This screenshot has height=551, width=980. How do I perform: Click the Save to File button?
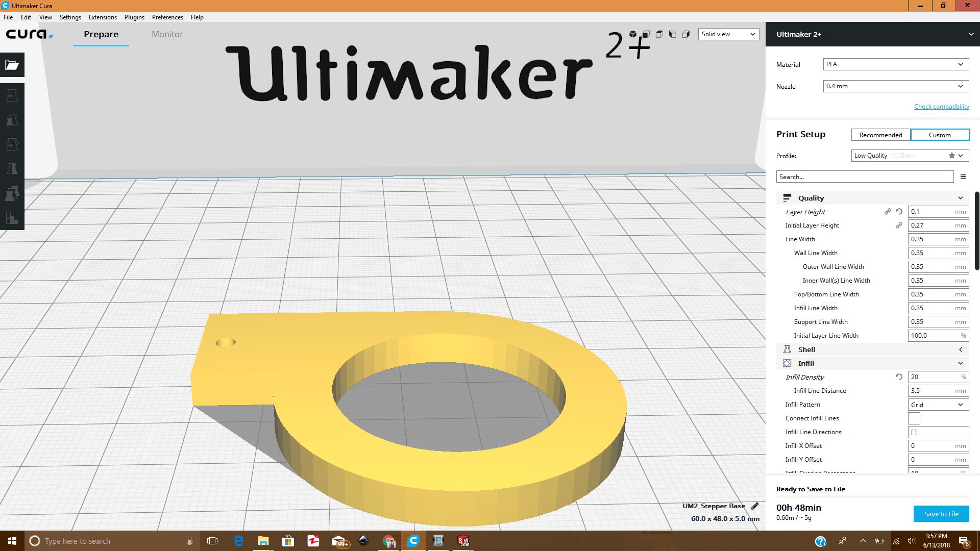pyautogui.click(x=941, y=514)
